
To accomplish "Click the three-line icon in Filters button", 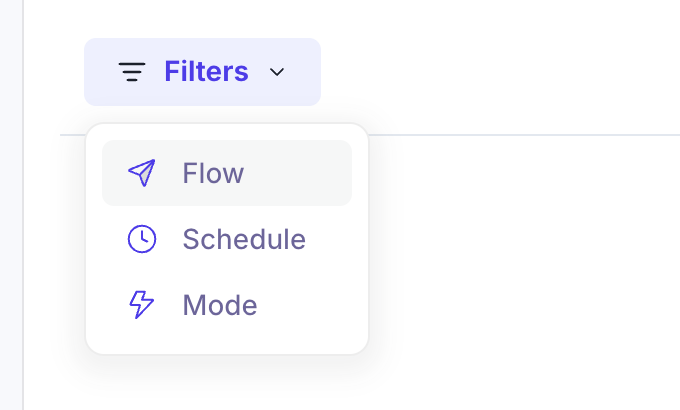I will tap(132, 72).
